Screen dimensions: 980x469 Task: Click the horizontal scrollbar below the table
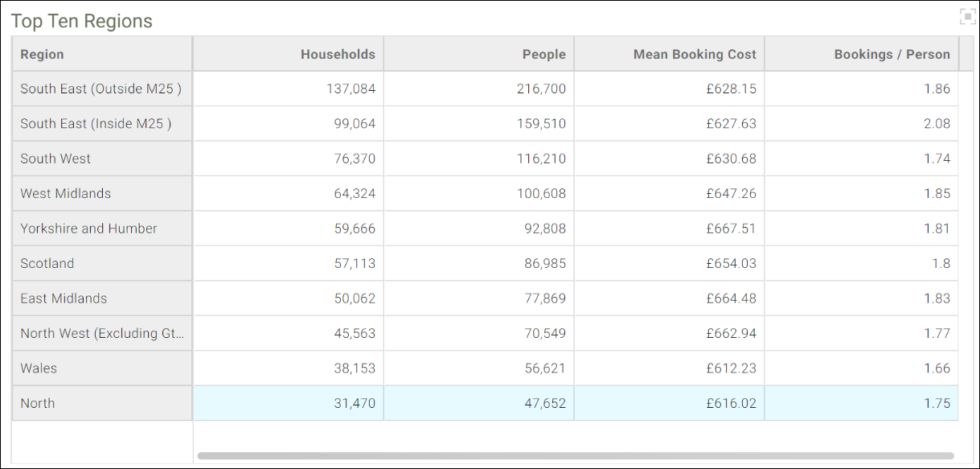[576, 455]
